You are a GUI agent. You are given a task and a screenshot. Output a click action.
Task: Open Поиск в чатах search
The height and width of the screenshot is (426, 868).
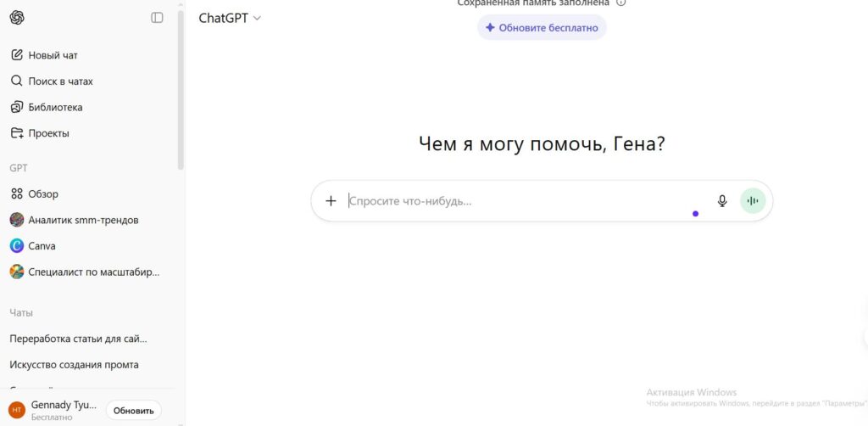coord(60,81)
